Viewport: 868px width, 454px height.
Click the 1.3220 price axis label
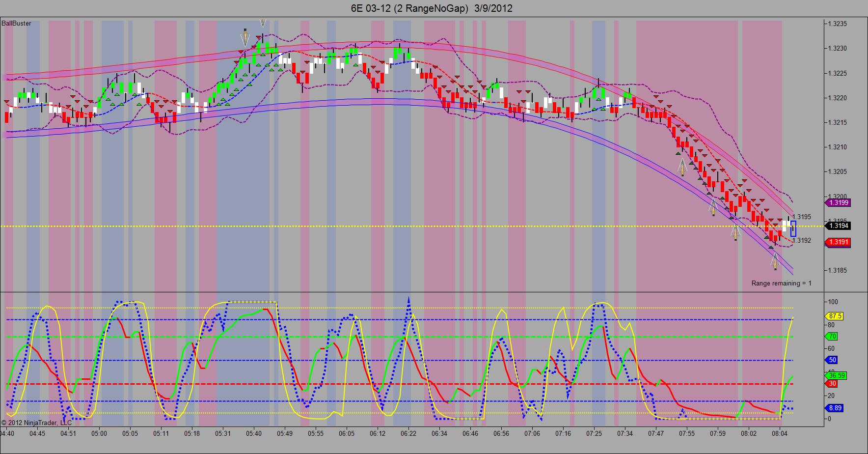[x=838, y=98]
